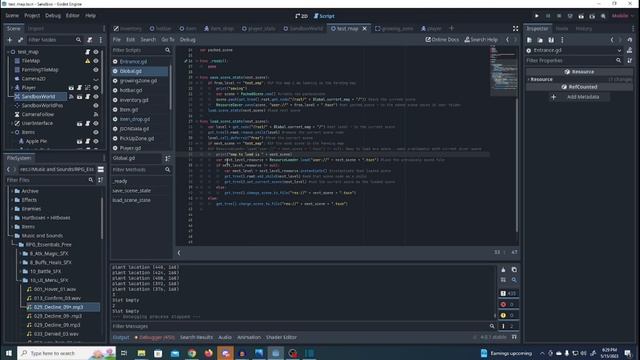Create new resource in Inspector
The width and height of the screenshot is (640, 360).
click(529, 40)
